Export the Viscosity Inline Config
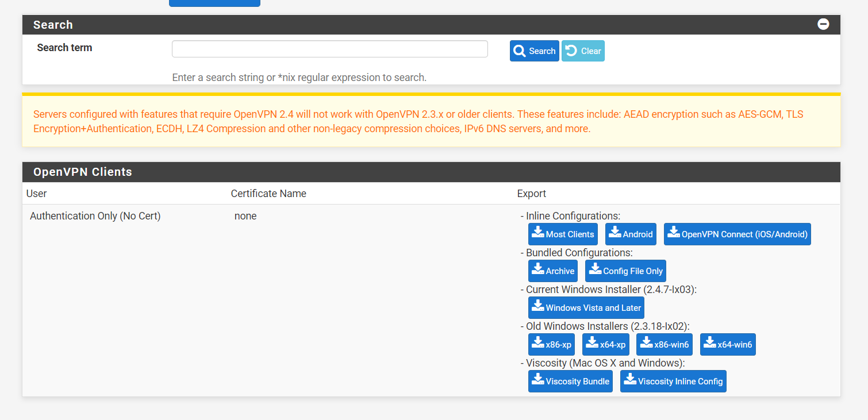868x420 pixels. pos(673,381)
